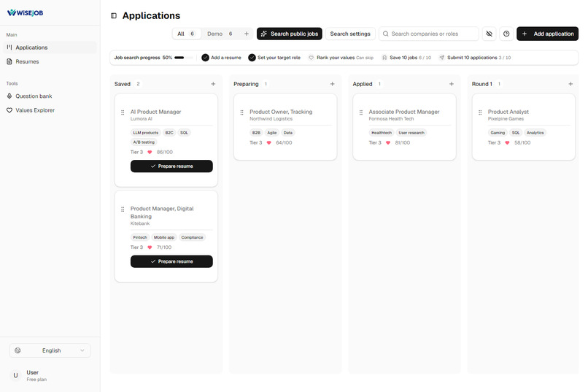
Task: Switch to the Demo tab
Action: pos(220,34)
